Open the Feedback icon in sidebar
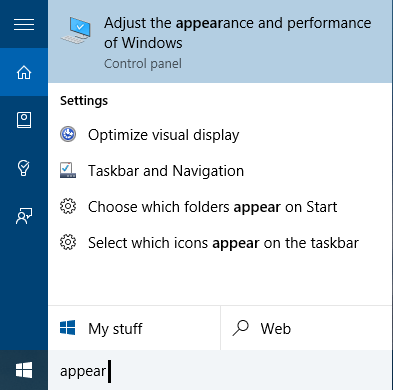Viewport: 393px width, 390px height. coord(24,216)
